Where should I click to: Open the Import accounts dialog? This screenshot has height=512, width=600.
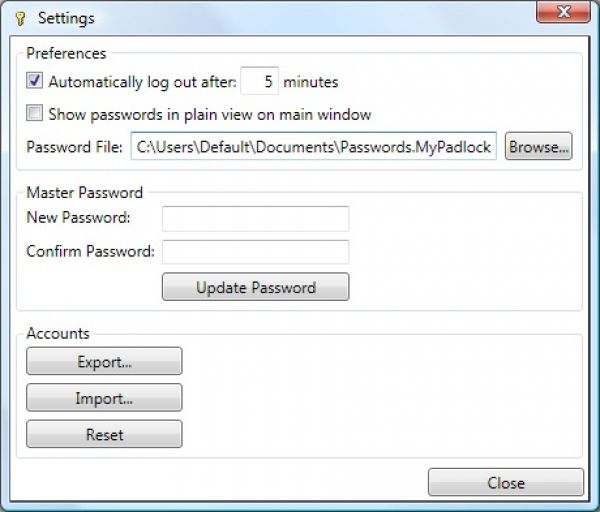[104, 398]
